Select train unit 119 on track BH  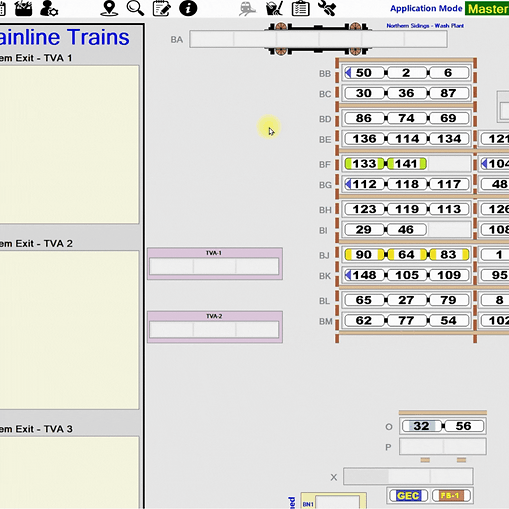coord(406,209)
